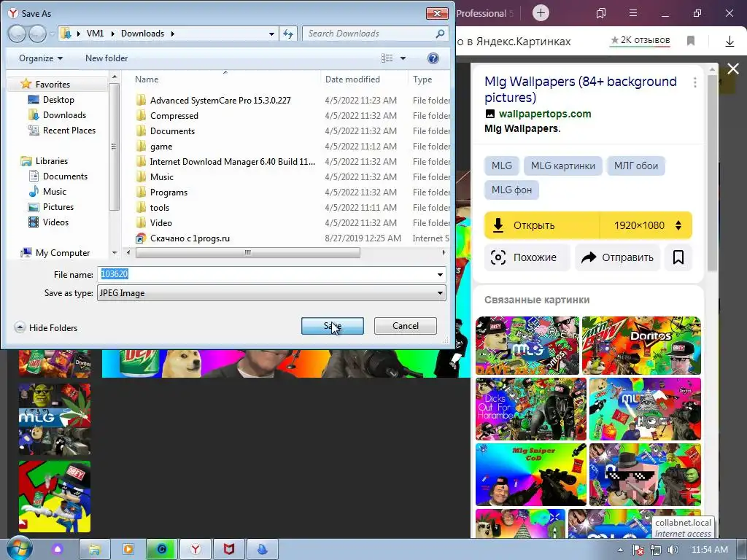Open the Organize menu

[x=41, y=58]
